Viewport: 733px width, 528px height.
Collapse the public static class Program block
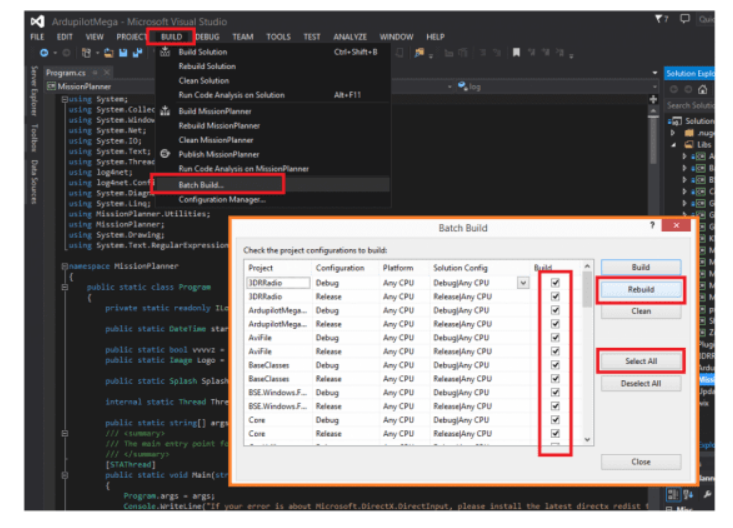pyautogui.click(x=65, y=287)
